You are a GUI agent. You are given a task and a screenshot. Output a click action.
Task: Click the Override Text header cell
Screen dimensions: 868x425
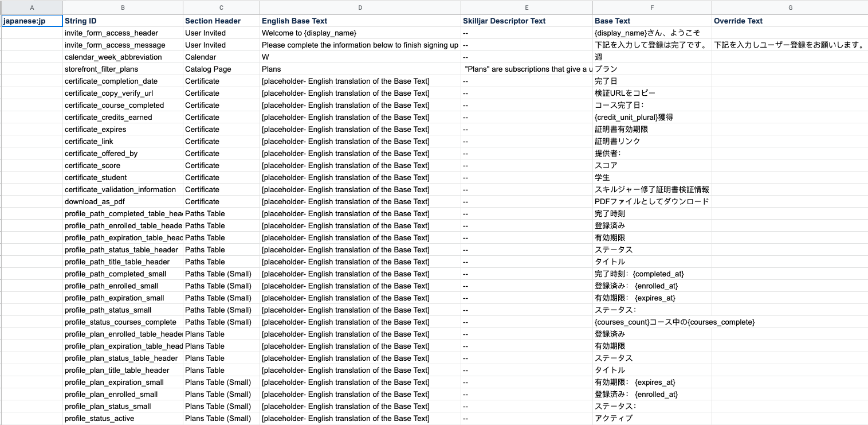coord(790,21)
